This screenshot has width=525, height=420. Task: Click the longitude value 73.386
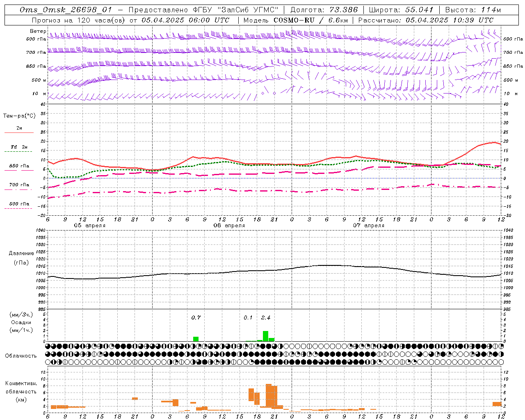[x=344, y=10]
